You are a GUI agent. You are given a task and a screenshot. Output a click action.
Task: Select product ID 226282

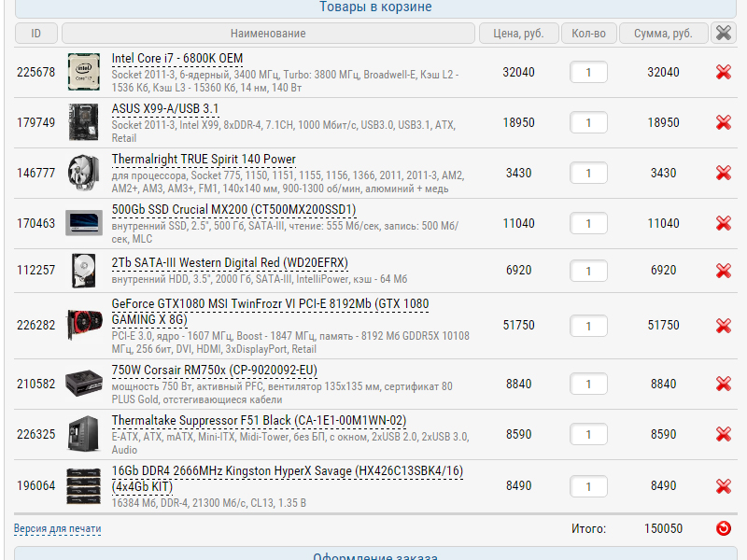(x=35, y=325)
